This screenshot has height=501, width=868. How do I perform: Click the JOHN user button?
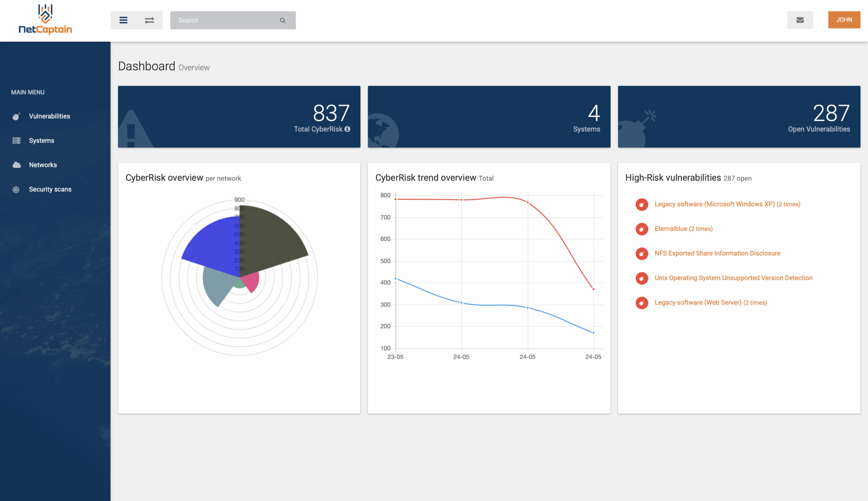click(844, 20)
